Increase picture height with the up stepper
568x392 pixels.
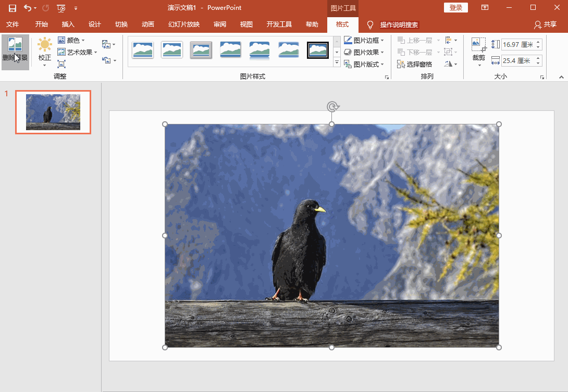538,42
